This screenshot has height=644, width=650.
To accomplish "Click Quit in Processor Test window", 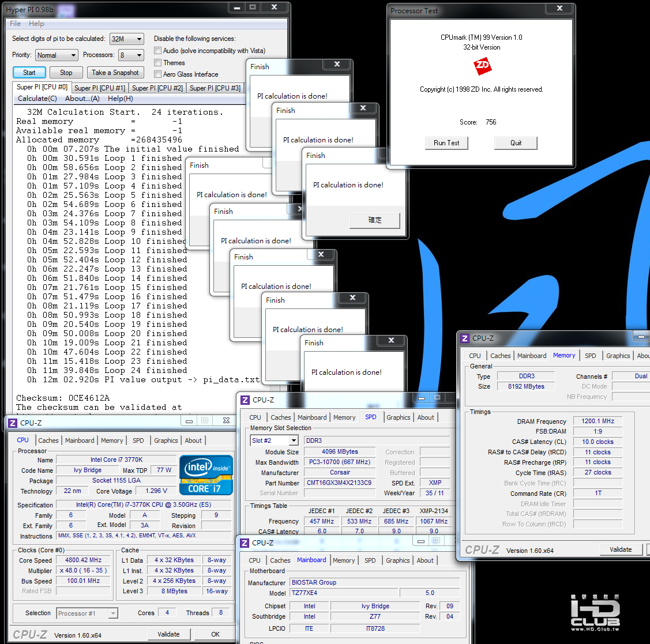I will pyautogui.click(x=516, y=143).
